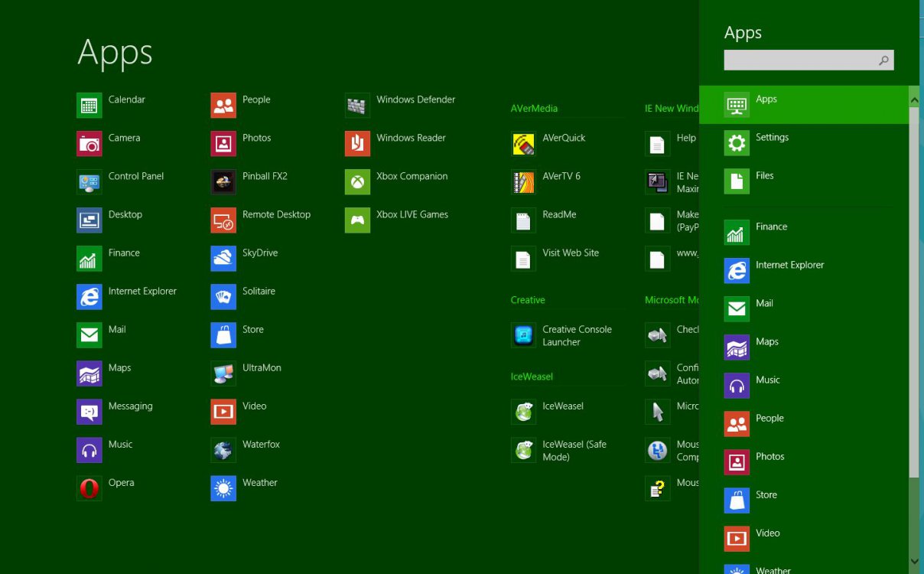Launch IceWeasel (Safe Mode) icon

point(523,449)
